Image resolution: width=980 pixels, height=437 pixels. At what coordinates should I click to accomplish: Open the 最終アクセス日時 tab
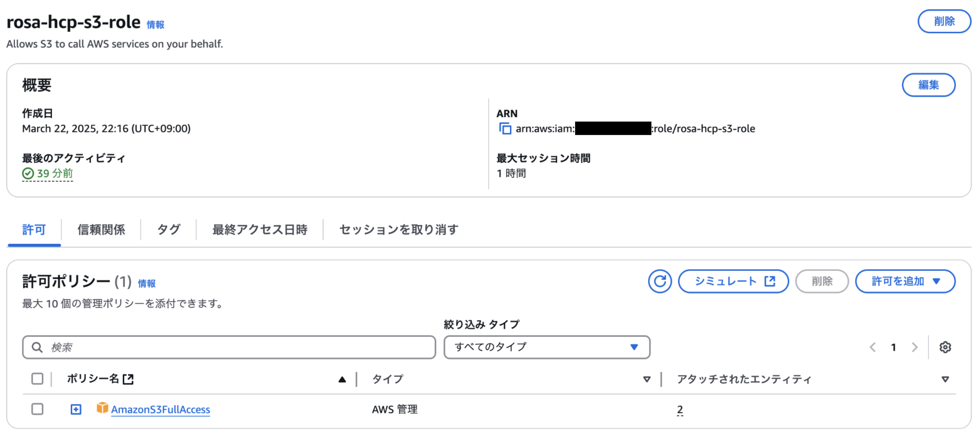(260, 230)
